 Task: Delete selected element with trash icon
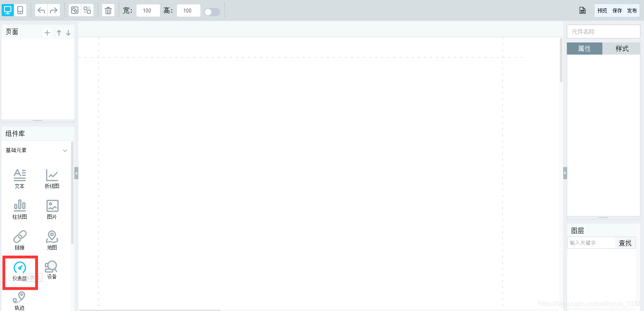108,11
